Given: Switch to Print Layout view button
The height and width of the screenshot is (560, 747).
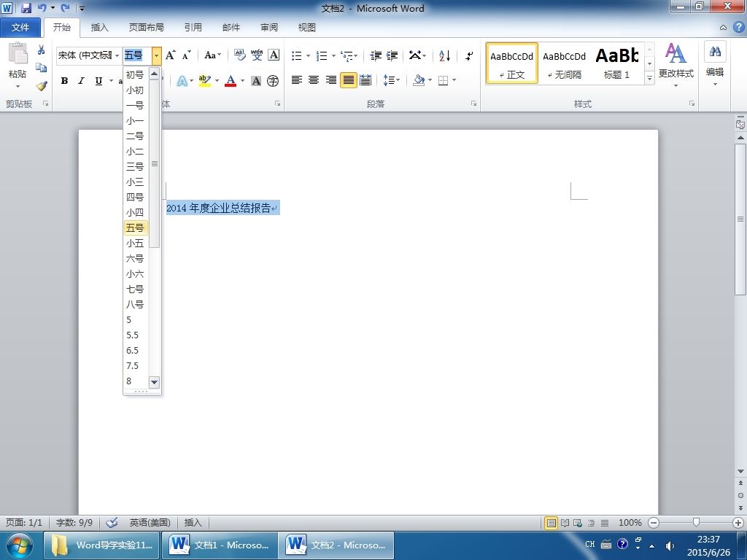Looking at the screenshot, I should click(x=551, y=523).
